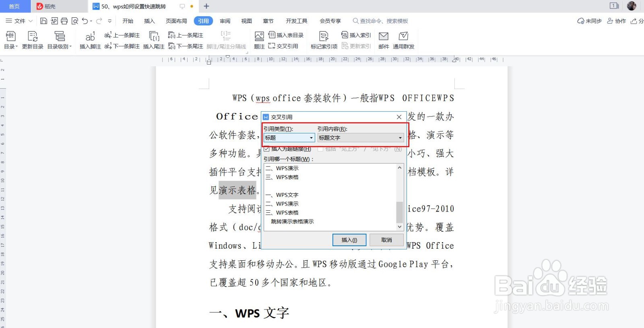Expand quick access toolbar customize arrow
The width and height of the screenshot is (644, 328).
point(109,21)
